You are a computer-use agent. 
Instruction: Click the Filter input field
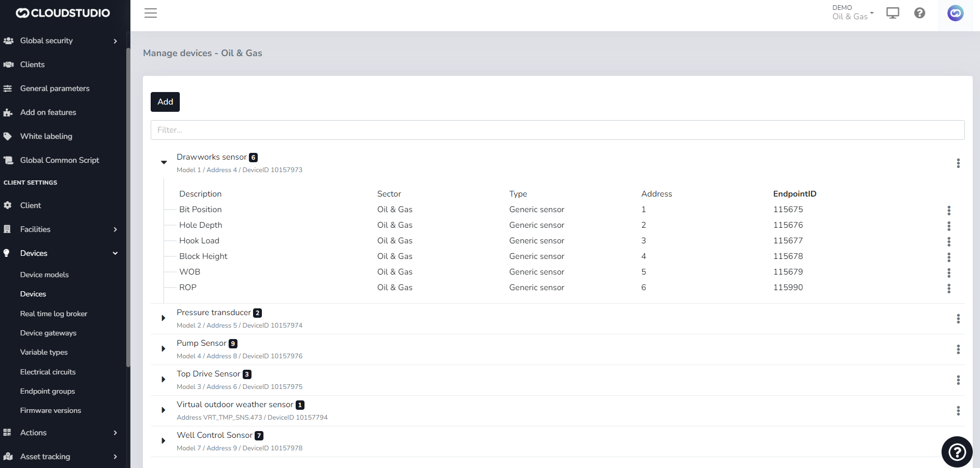click(x=557, y=130)
